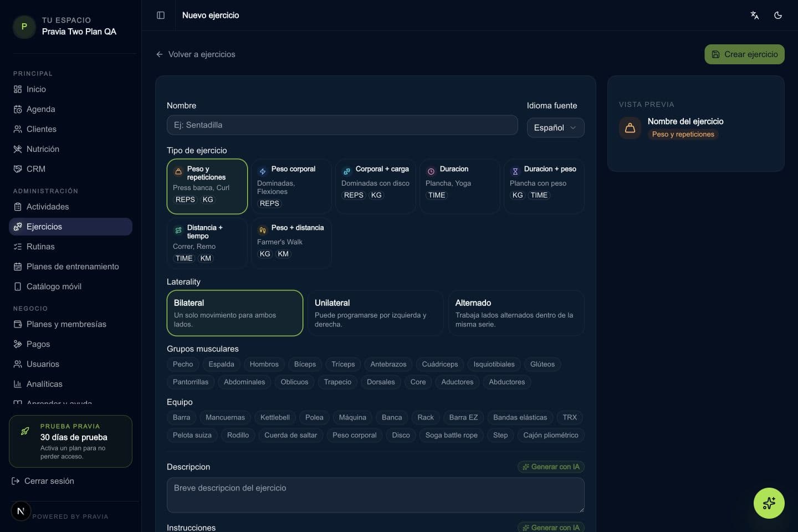Click the Clientes people icon
The image size is (798, 532).
(x=18, y=129)
